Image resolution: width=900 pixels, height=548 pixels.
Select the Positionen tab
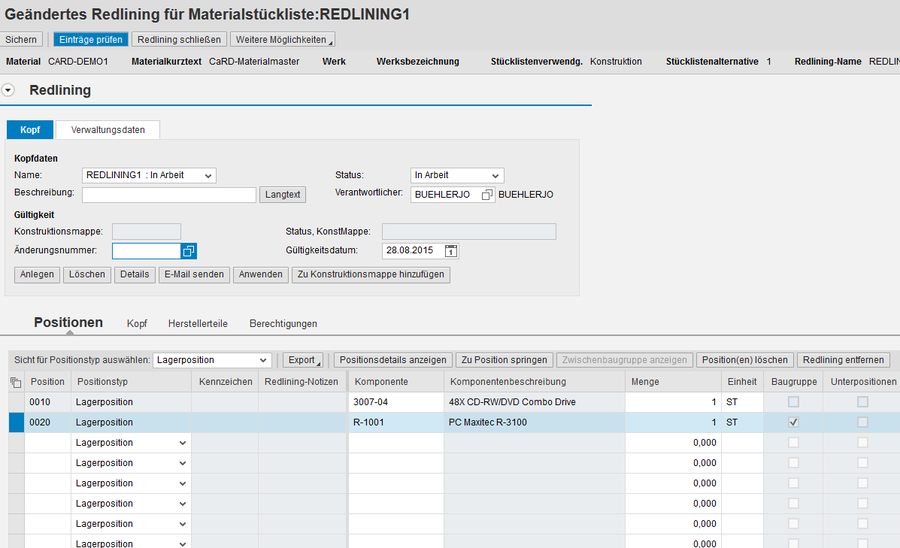[68, 322]
